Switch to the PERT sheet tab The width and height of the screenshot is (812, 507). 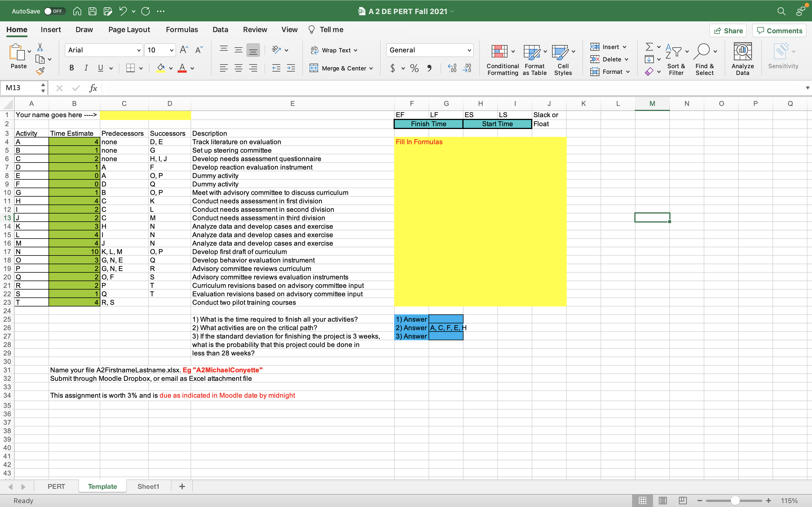pyautogui.click(x=56, y=486)
